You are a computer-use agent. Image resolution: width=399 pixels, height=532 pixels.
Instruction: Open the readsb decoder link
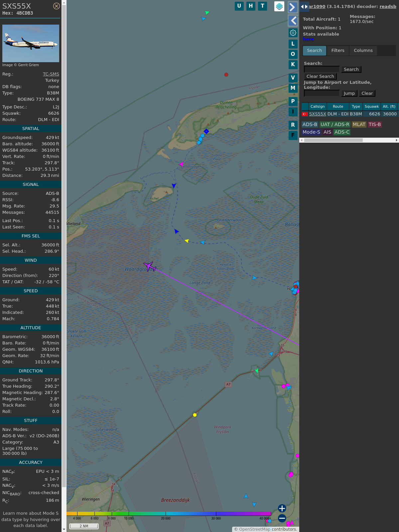[388, 7]
